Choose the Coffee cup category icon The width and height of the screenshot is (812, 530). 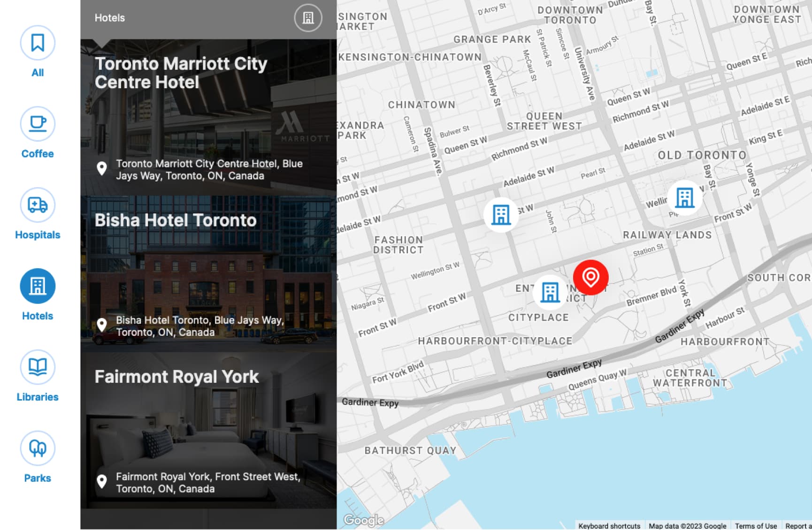pyautogui.click(x=38, y=124)
